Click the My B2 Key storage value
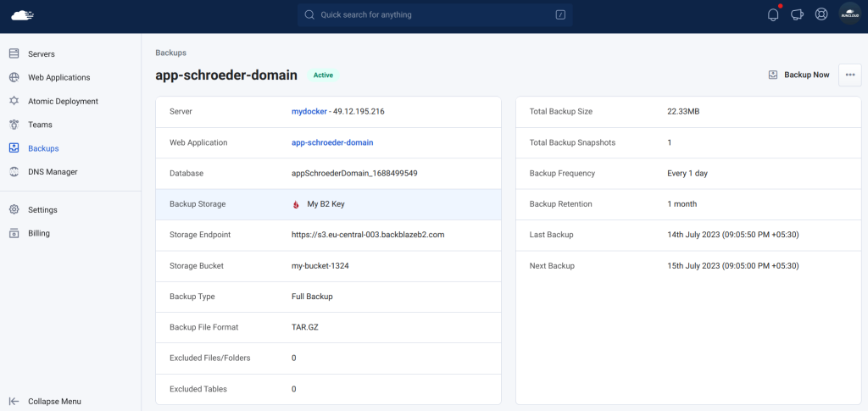 325,204
